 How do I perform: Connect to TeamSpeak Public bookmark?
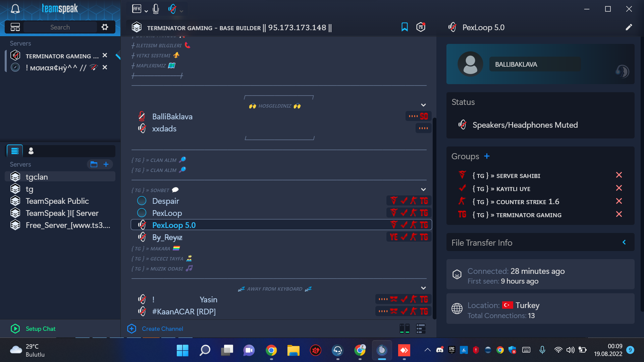[60, 201]
